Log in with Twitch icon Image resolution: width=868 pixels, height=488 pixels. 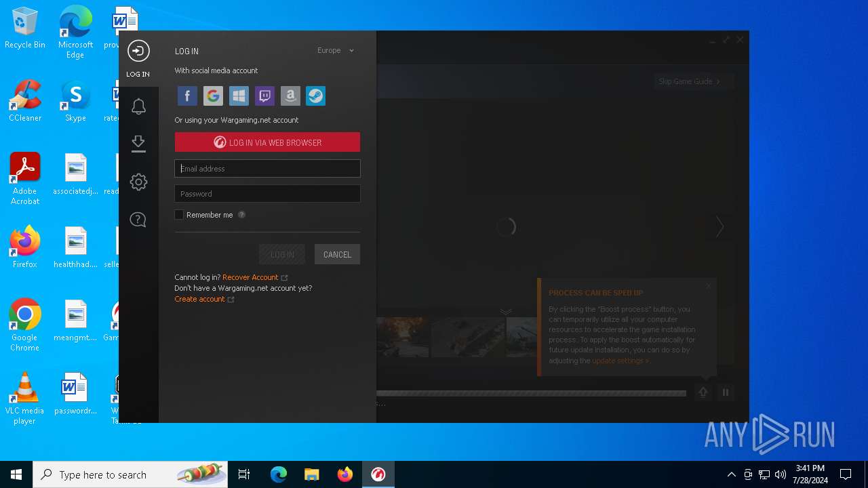coord(264,96)
